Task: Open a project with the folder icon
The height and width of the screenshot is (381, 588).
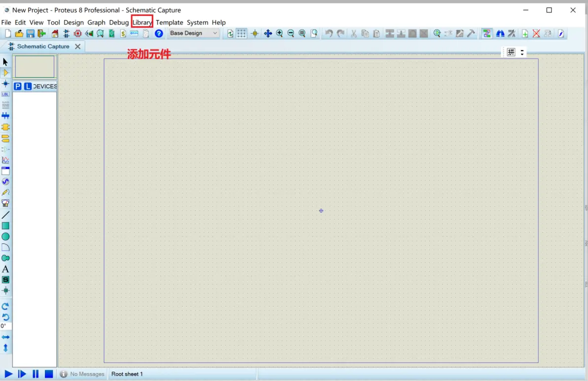Action: pos(19,34)
